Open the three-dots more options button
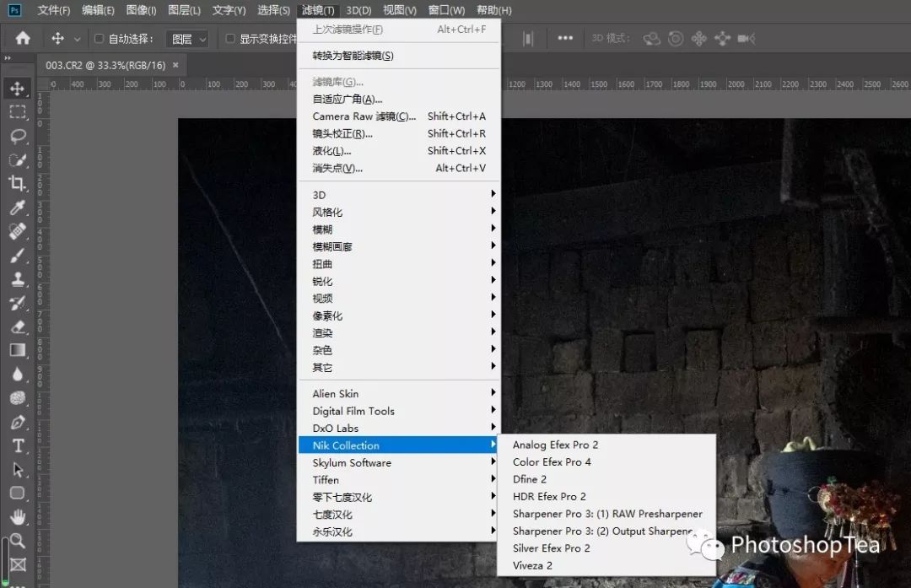This screenshot has height=588, width=911. 565,38
